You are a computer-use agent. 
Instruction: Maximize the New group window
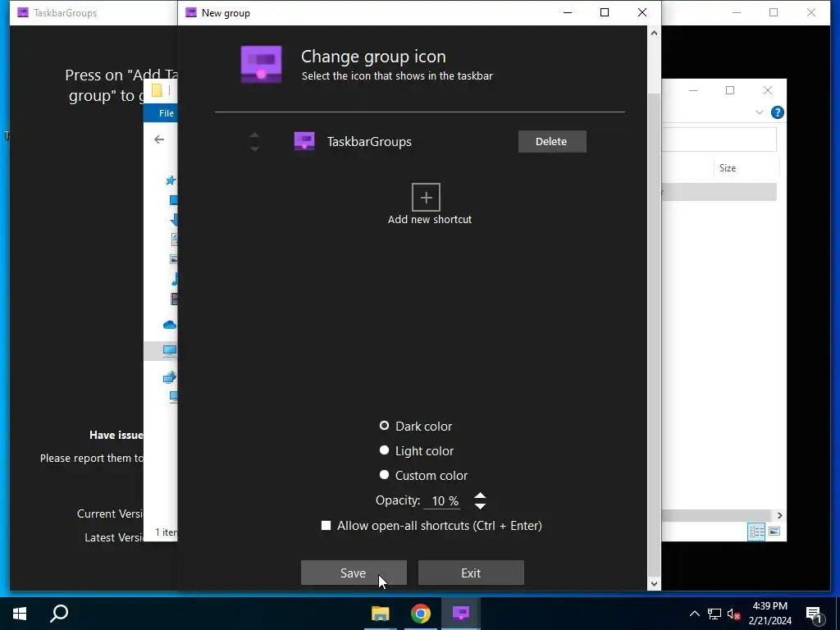pyautogui.click(x=605, y=12)
